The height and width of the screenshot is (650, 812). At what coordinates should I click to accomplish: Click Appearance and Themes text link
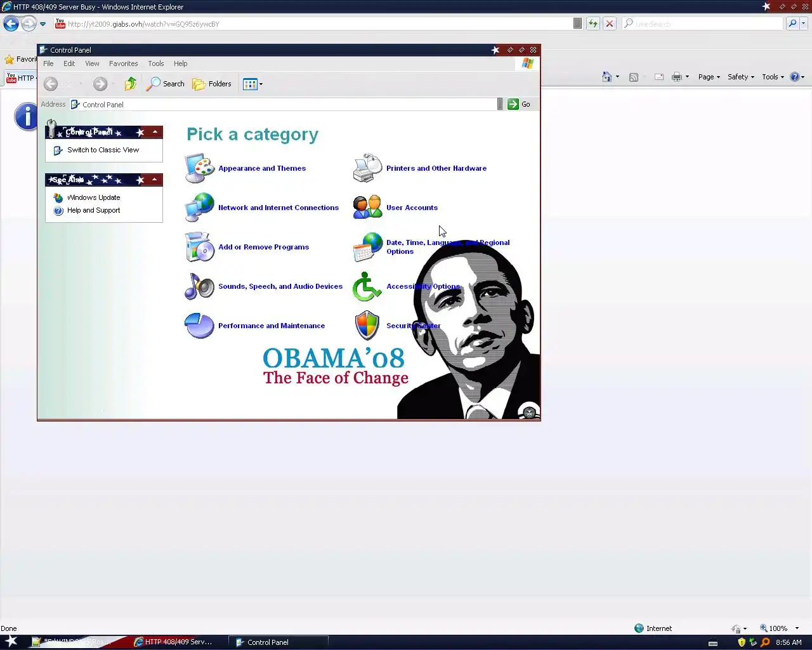(262, 168)
